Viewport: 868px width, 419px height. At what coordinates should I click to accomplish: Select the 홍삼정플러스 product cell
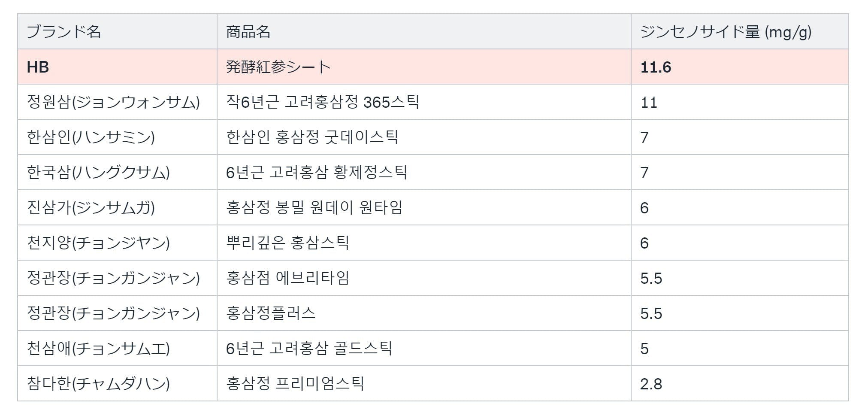271,313
